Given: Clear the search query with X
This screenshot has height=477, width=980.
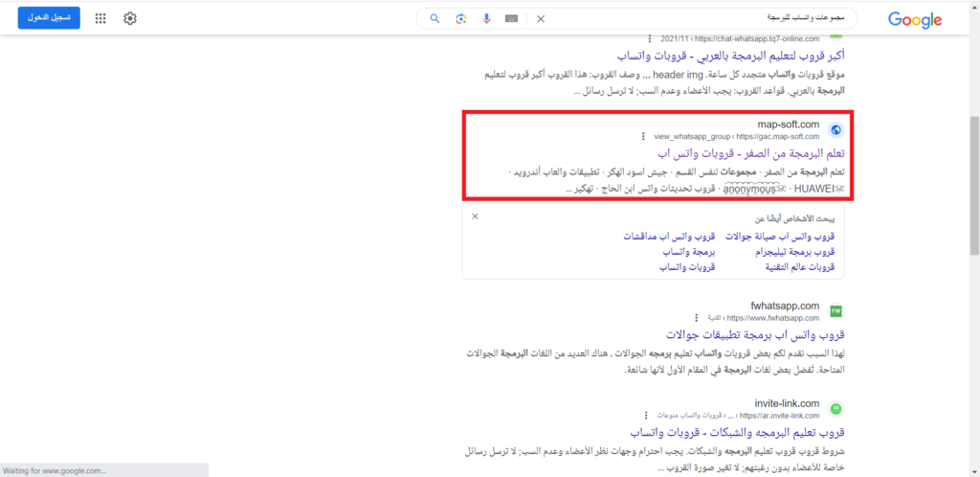Looking at the screenshot, I should point(541,19).
